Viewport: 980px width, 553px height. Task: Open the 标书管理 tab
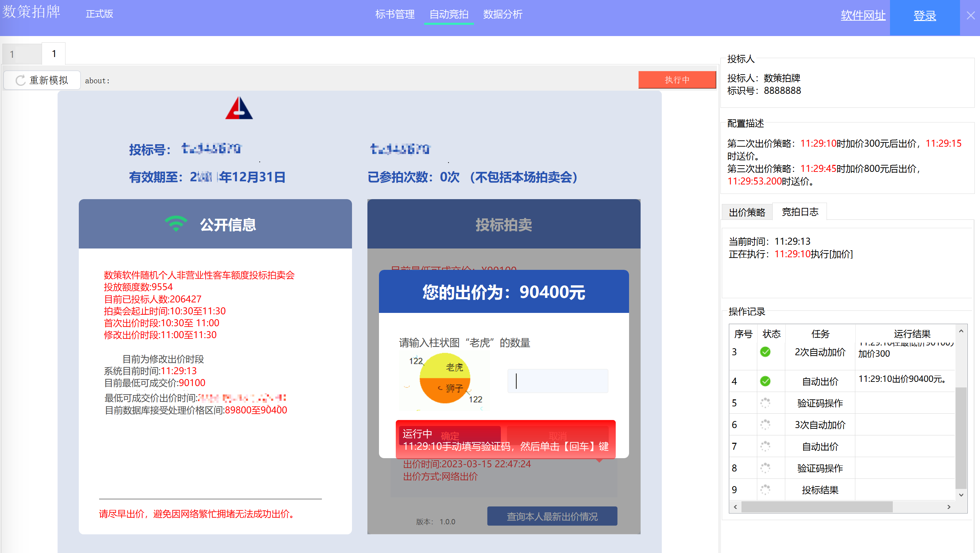pos(395,14)
